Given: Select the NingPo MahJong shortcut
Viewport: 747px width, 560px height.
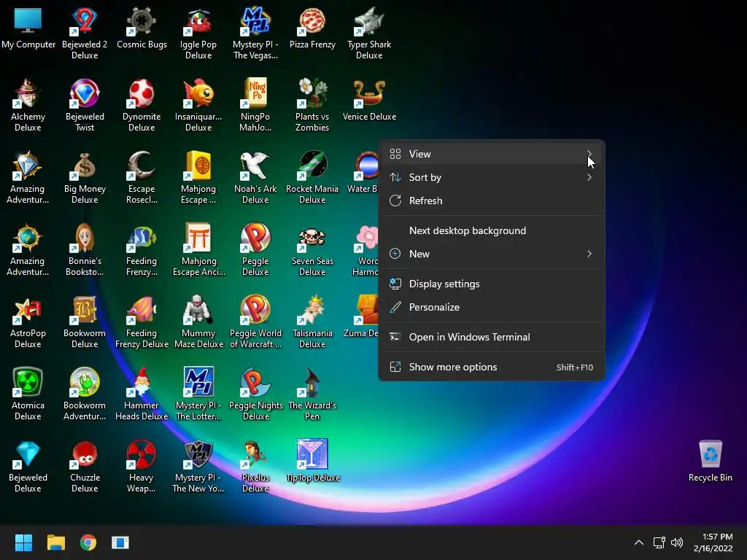Looking at the screenshot, I should 255,106.
